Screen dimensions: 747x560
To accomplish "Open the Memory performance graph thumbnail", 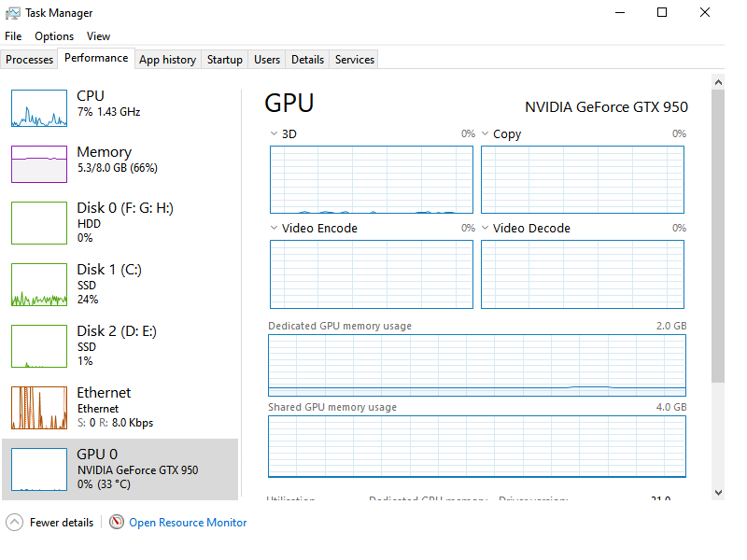I will coord(39,164).
